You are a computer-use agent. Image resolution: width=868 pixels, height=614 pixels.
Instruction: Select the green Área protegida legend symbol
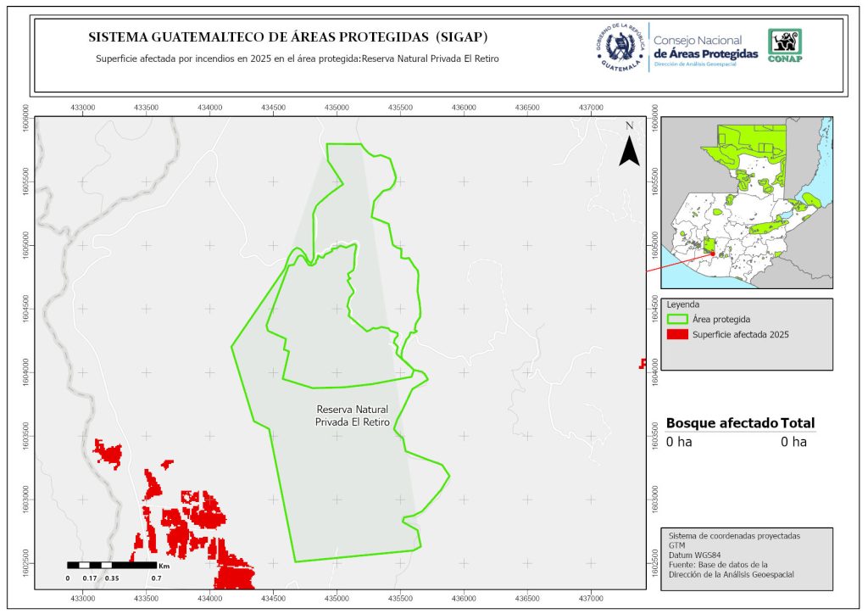(x=677, y=320)
